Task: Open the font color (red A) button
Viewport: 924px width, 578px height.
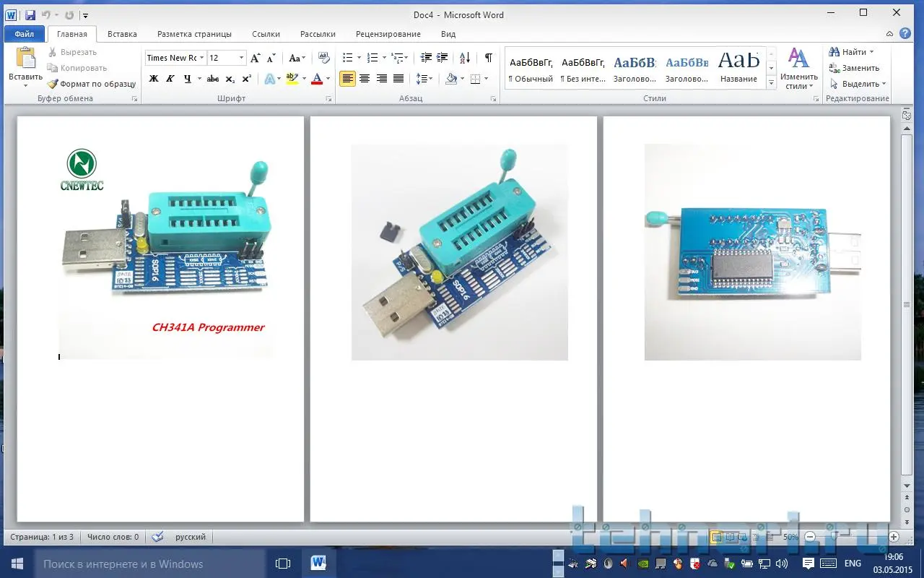Action: click(316, 79)
